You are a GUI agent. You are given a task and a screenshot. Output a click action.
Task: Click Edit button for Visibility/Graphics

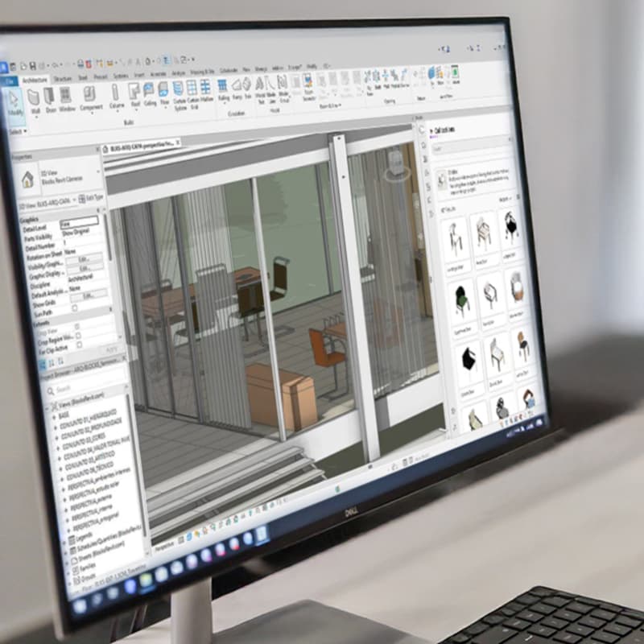click(x=85, y=259)
